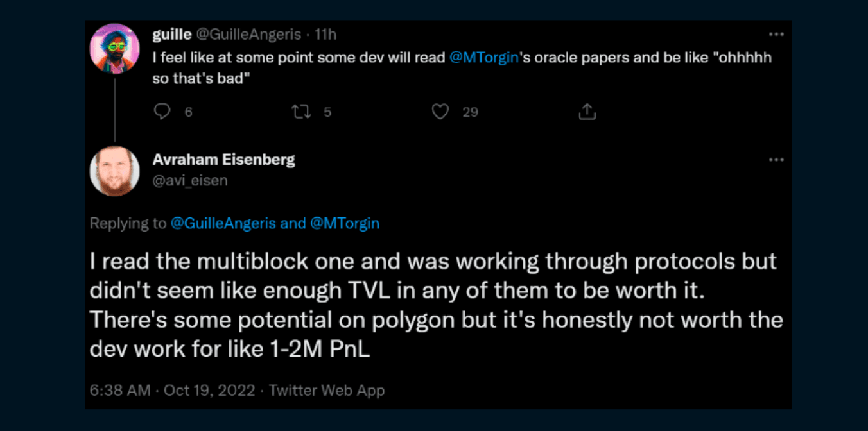The height and width of the screenshot is (431, 868).
Task: Open the share icon on guille's tweet
Action: pyautogui.click(x=587, y=112)
